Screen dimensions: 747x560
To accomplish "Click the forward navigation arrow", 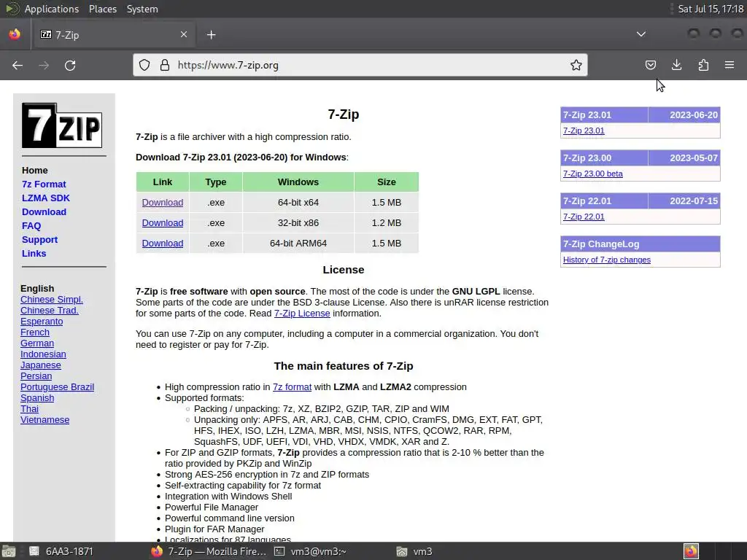I will tap(44, 65).
